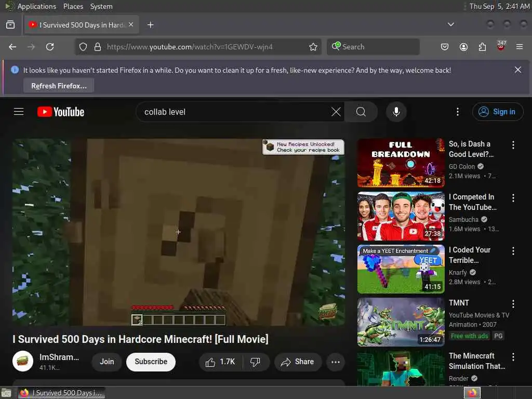Click Refresh Firefox button

(x=59, y=86)
